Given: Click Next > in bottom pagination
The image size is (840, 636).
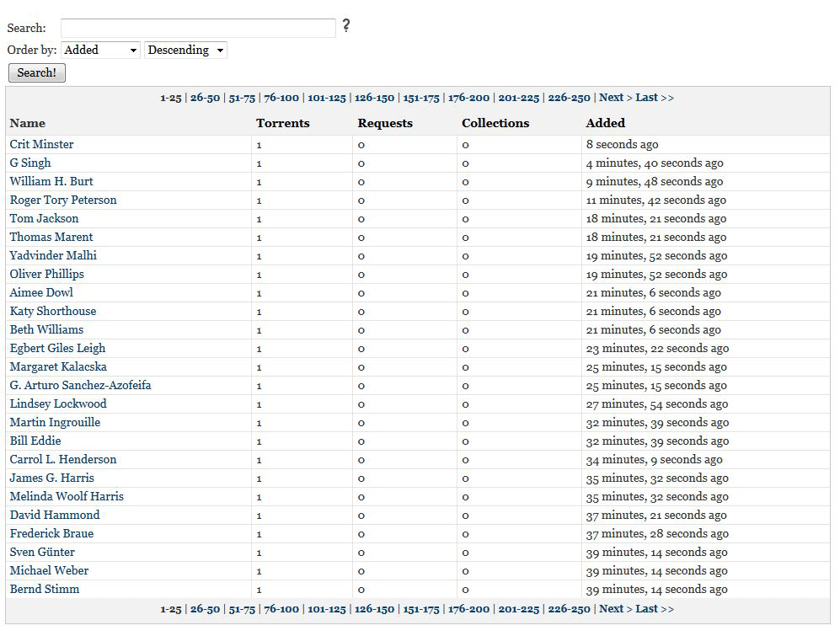Looking at the screenshot, I should click(x=616, y=609).
